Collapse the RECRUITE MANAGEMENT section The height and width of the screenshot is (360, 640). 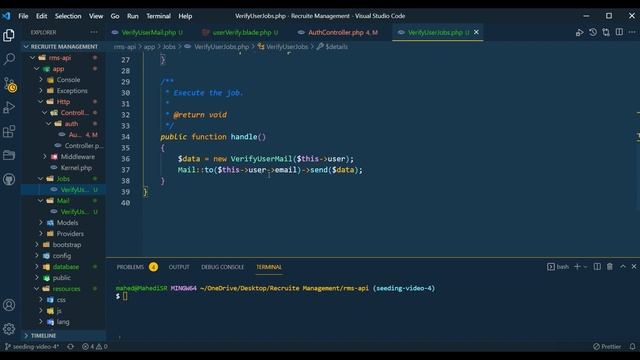click(x=64, y=47)
